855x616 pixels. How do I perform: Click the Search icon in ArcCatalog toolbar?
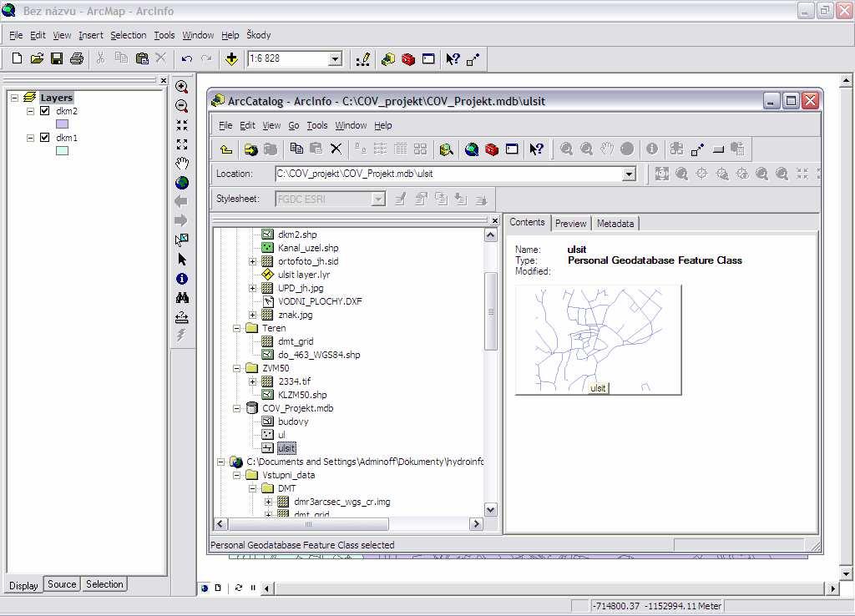pos(447,149)
